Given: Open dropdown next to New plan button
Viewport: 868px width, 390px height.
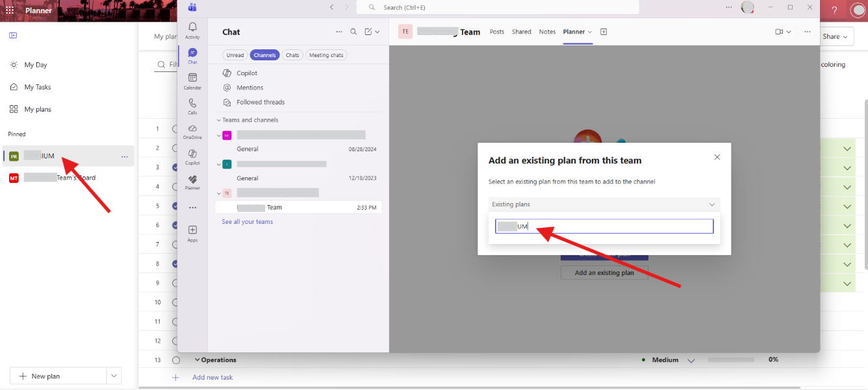Looking at the screenshot, I should click(x=114, y=376).
